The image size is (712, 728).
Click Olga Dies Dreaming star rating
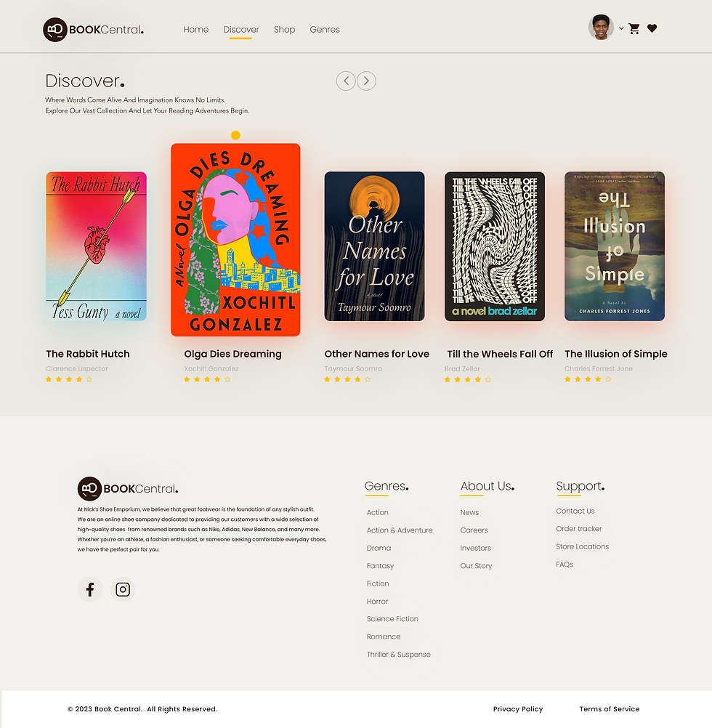coord(207,379)
